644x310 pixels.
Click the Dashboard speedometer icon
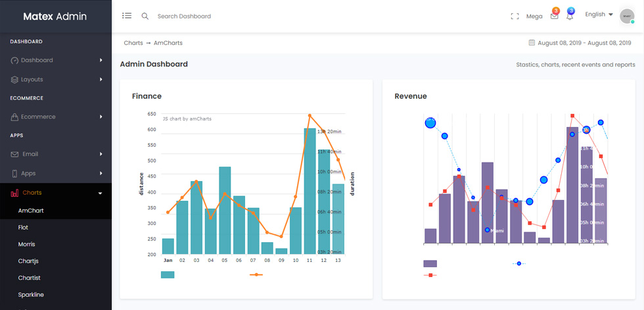point(14,61)
